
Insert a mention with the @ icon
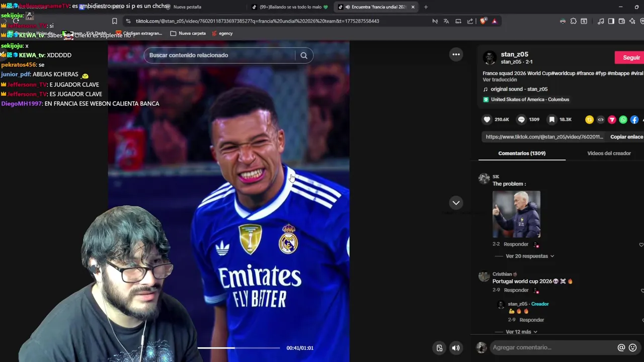(621, 347)
